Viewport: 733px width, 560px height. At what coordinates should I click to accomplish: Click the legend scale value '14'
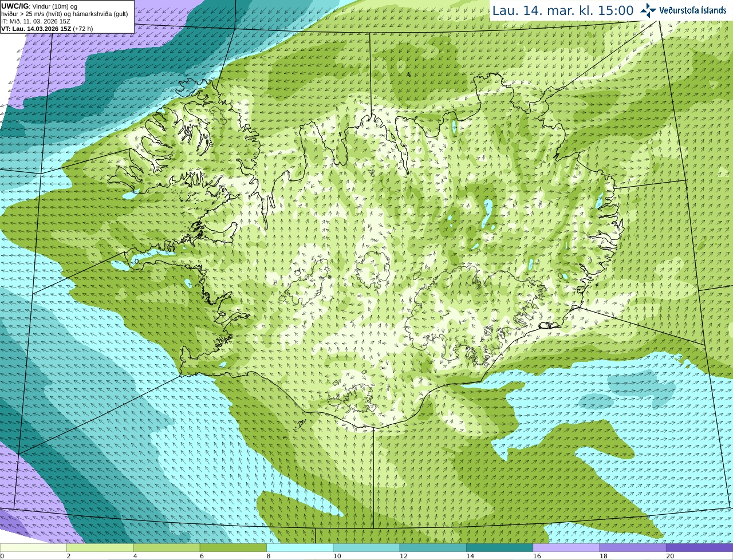[x=470, y=556]
